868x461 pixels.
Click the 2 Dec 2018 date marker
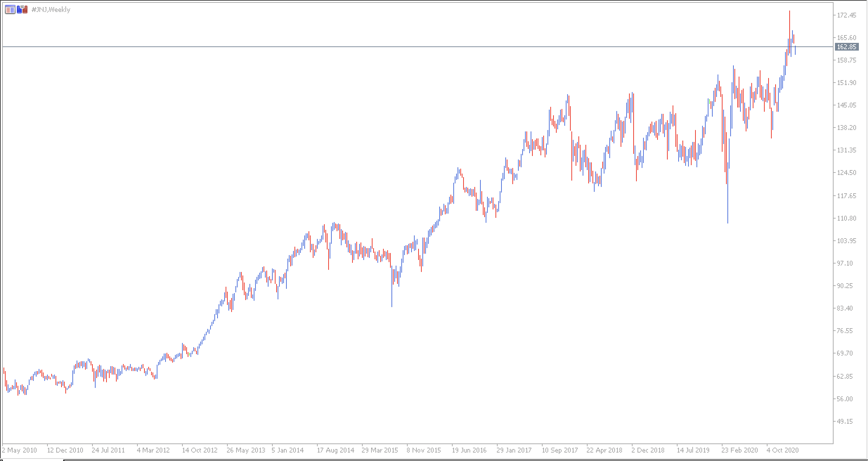tap(648, 450)
